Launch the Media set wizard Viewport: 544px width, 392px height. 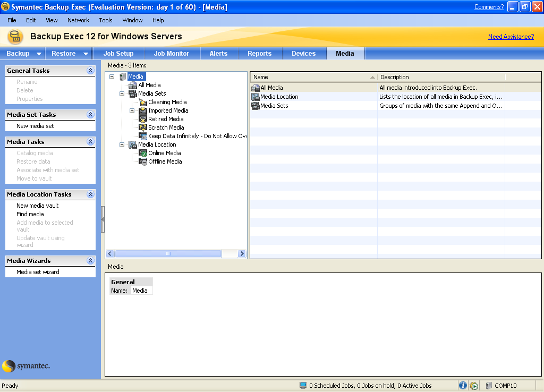click(38, 272)
